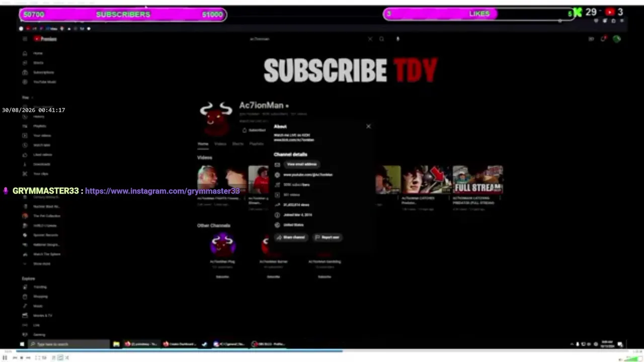Image resolution: width=644 pixels, height=362 pixels.
Task: Select the Home tab on Ac7ionMan channel
Action: pos(203,144)
